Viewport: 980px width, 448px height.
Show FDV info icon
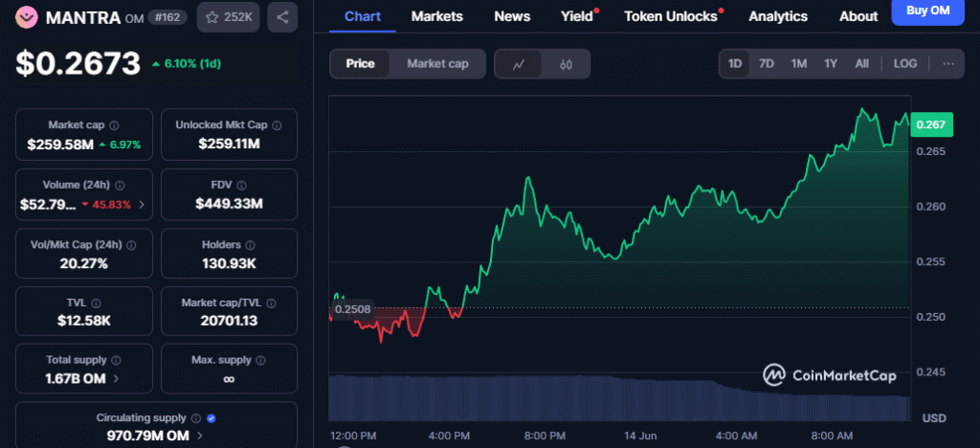[x=241, y=185]
